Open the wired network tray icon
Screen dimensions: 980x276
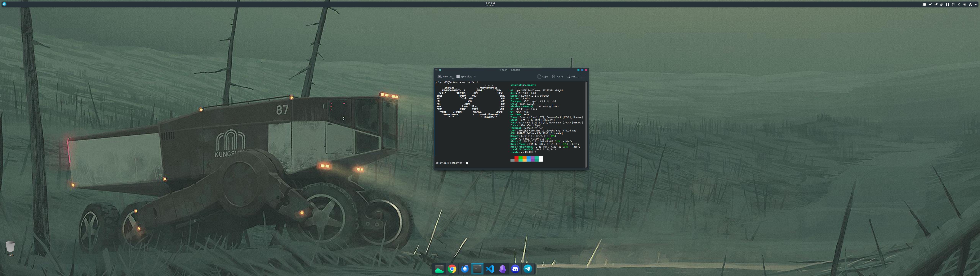[x=970, y=5]
